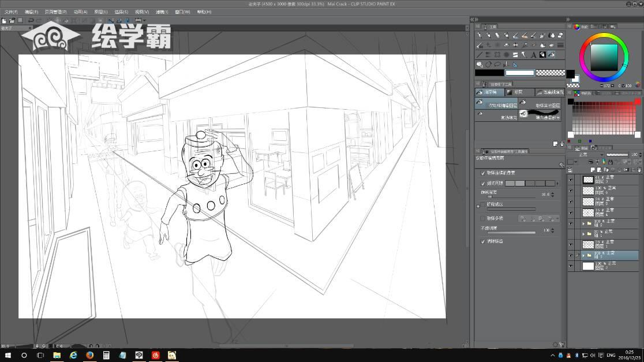Select the Ruler triangle tool icon
This screenshot has width=644, height=362.
[515, 64]
